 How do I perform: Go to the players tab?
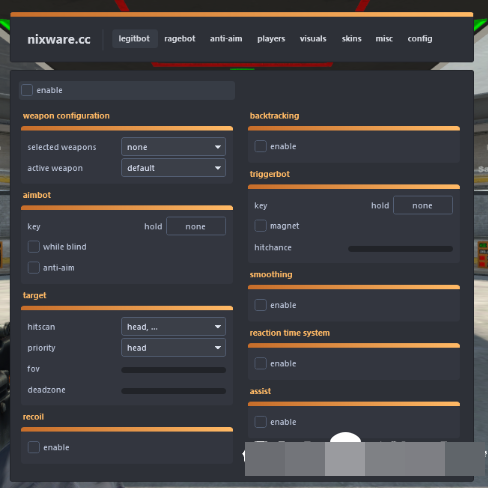[271, 39]
